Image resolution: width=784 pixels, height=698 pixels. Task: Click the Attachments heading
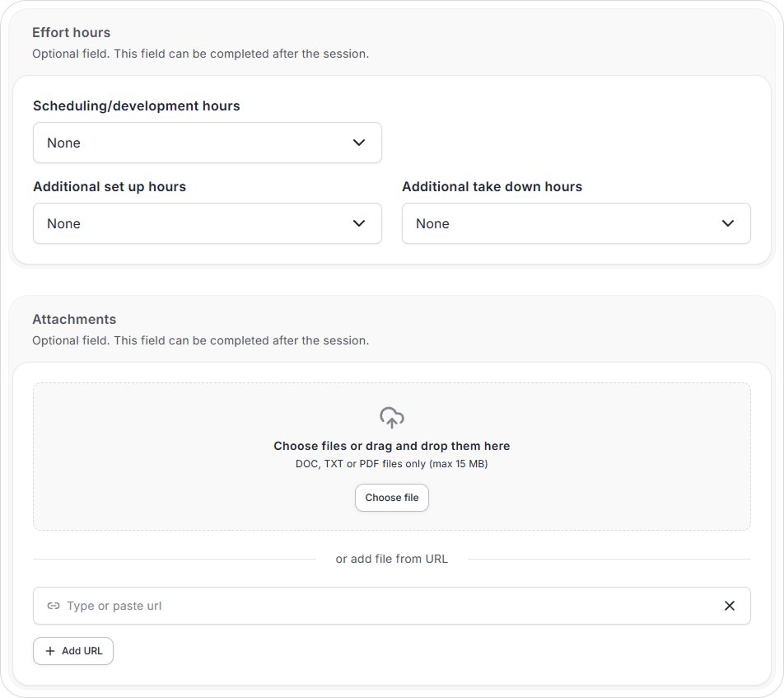click(74, 319)
